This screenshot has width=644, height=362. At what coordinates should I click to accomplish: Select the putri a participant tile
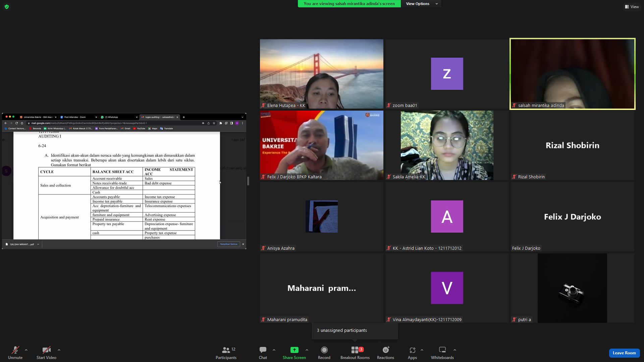(573, 288)
